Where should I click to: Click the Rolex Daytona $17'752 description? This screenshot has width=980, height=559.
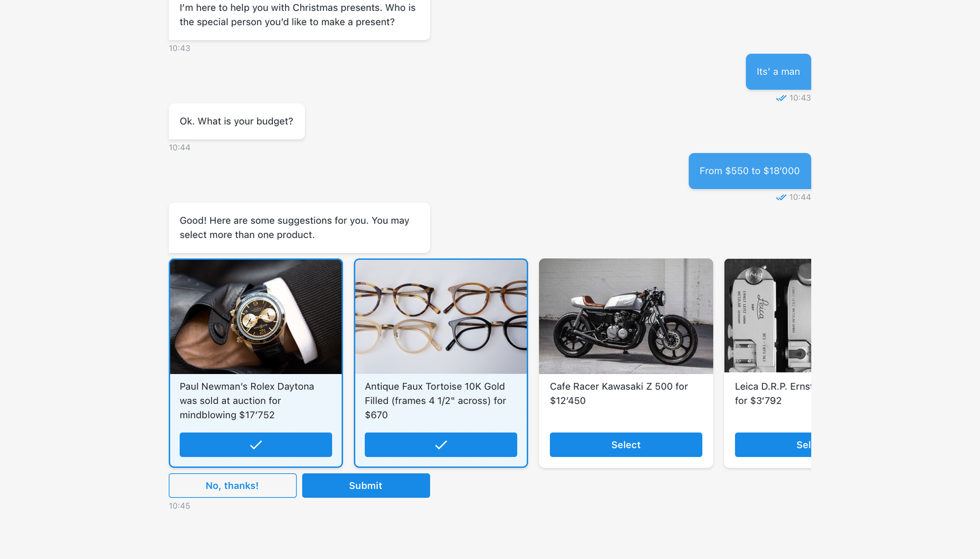coord(247,401)
